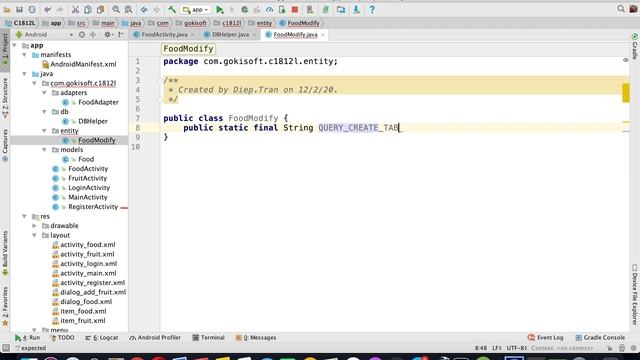The height and width of the screenshot is (360, 640).
Task: Click the C1812L project breadcrumb
Action: click(20, 23)
